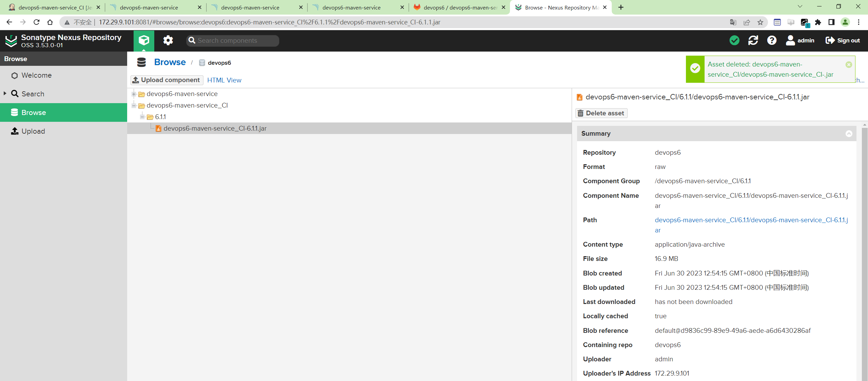
Task: Click the green system status check icon
Action: tap(734, 40)
